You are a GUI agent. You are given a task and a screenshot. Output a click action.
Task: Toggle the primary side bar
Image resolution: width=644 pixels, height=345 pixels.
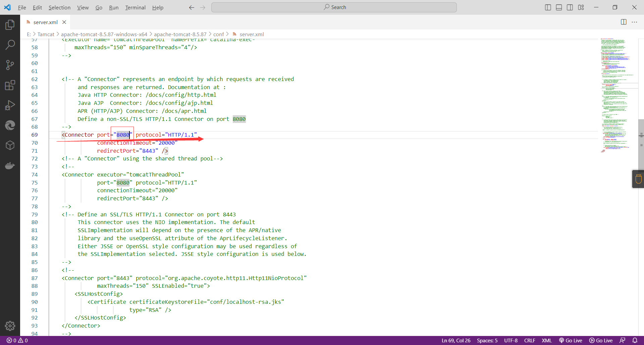pos(548,7)
